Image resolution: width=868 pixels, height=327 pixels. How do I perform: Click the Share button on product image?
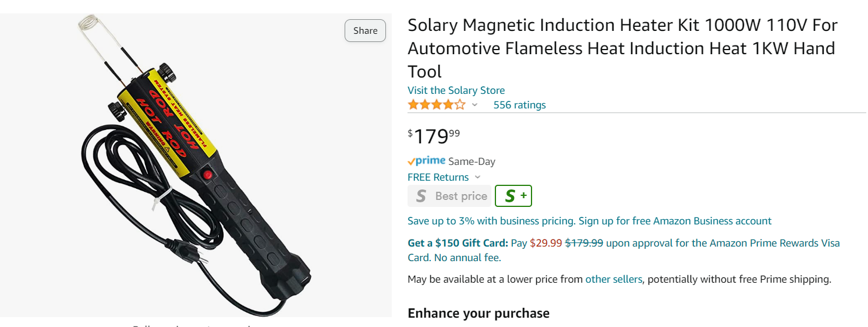click(365, 30)
